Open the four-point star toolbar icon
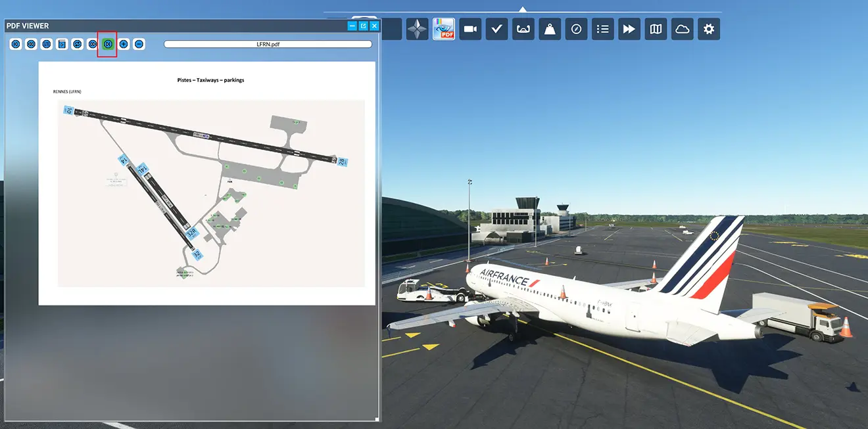This screenshot has width=868, height=429. [417, 29]
